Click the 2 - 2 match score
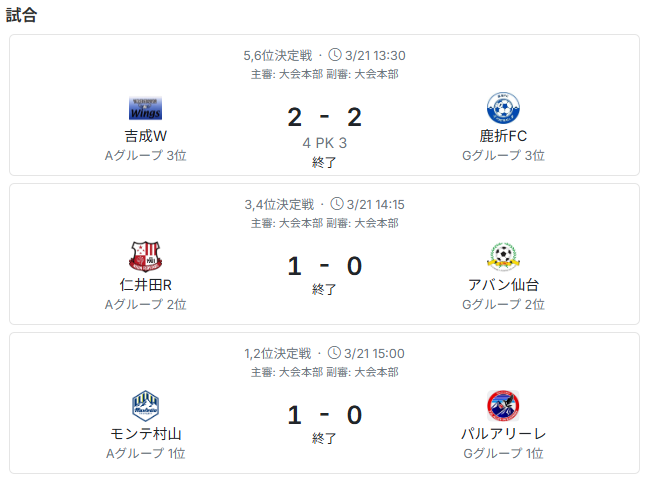The height and width of the screenshot is (481, 652). click(x=324, y=117)
